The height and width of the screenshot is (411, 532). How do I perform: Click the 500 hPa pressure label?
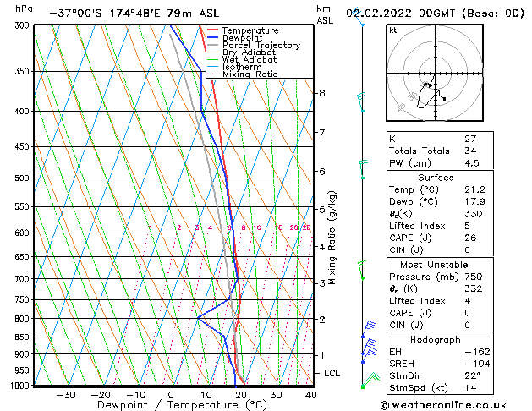click(x=24, y=178)
